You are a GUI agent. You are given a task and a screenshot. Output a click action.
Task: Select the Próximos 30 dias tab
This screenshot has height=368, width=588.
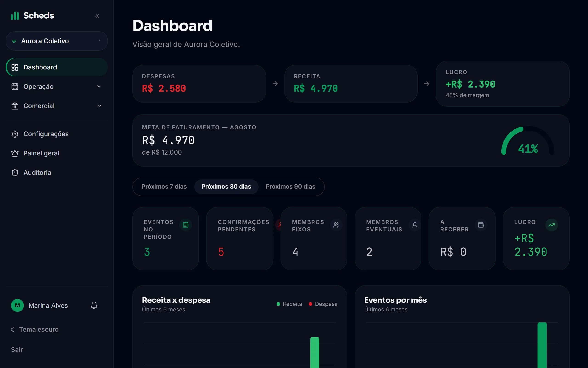pyautogui.click(x=226, y=187)
